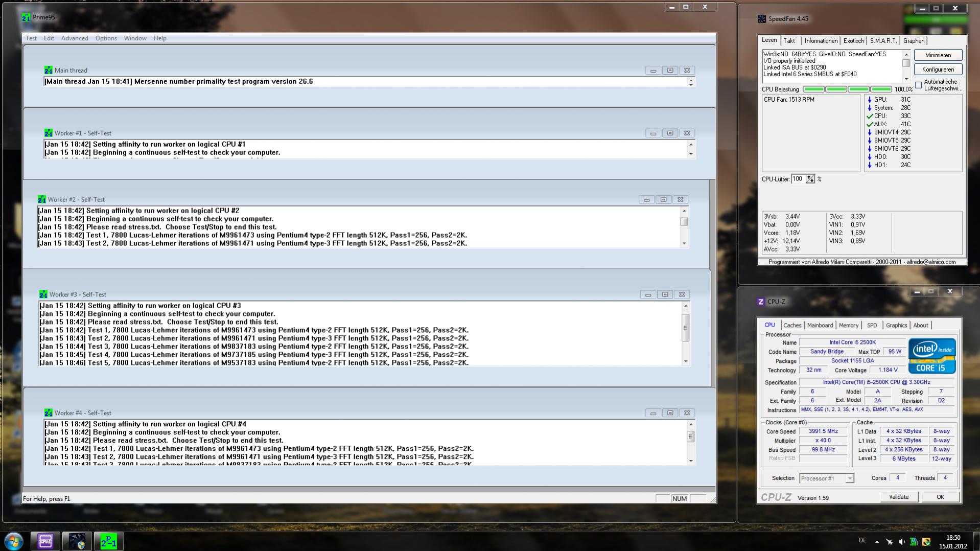Click the Prime95 title bar icon
Viewport: 980px width, 551px height.
point(26,17)
